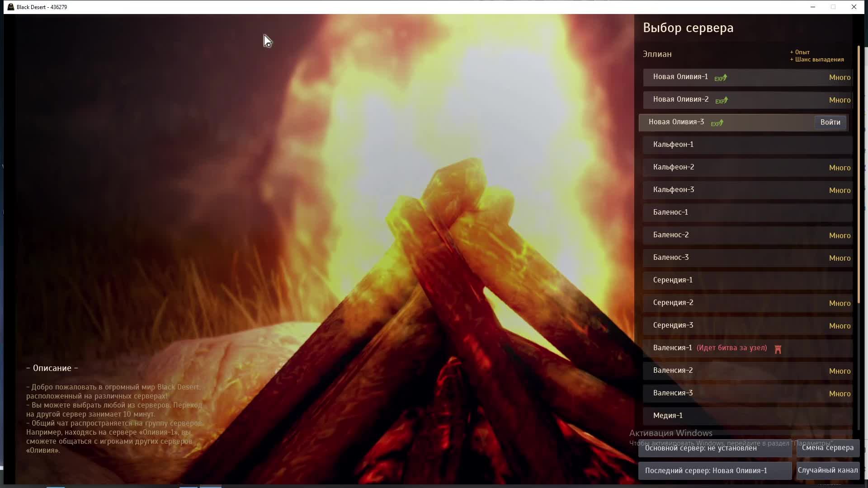868x488 pixels.
Task: Click the + Шанс выпадения bonus text
Action: (817, 60)
